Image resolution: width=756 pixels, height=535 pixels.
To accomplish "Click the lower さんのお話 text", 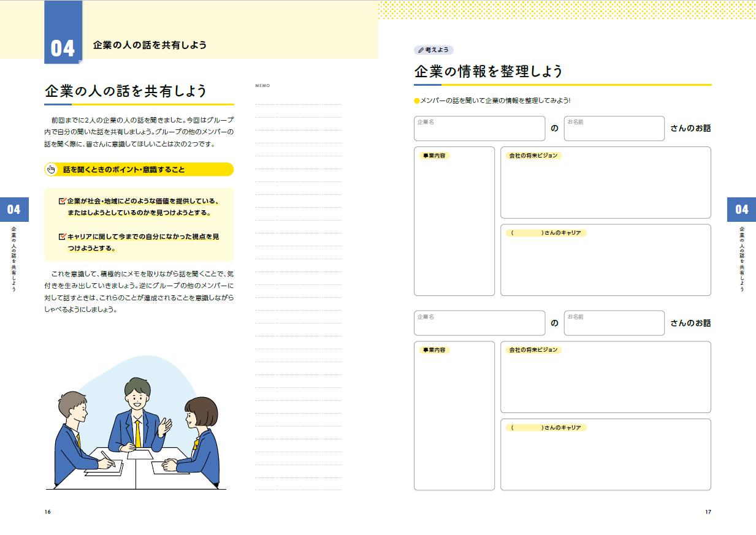I will (x=690, y=323).
